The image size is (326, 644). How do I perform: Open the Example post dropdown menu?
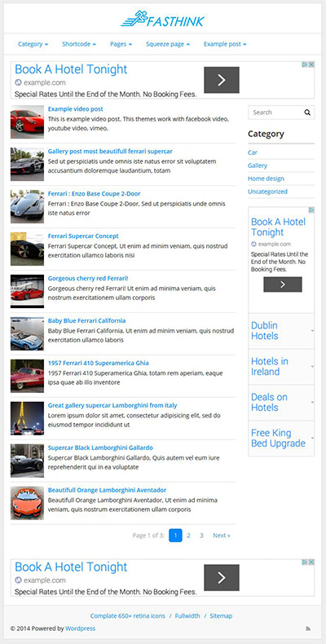click(x=225, y=44)
